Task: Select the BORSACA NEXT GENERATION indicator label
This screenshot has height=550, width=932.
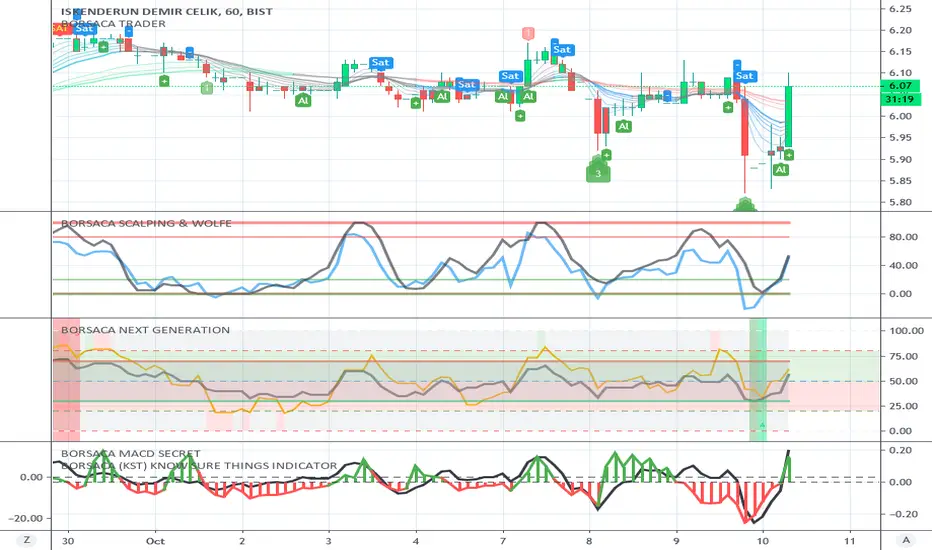Action: (145, 330)
